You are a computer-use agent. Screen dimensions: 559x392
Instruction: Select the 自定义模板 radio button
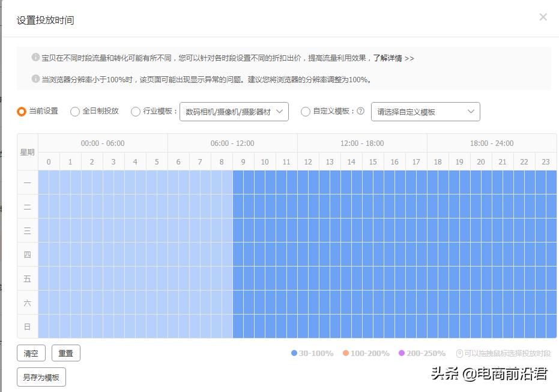(x=306, y=112)
